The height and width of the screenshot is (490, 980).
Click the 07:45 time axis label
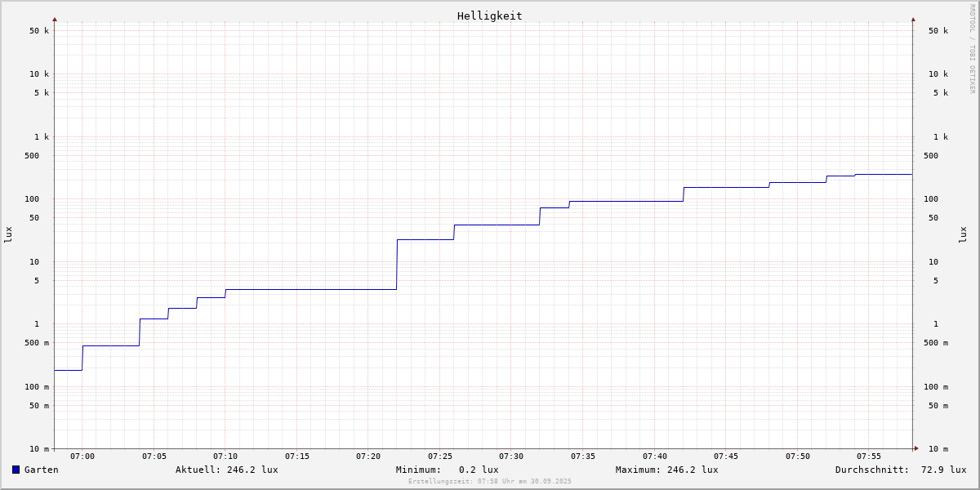click(x=726, y=457)
